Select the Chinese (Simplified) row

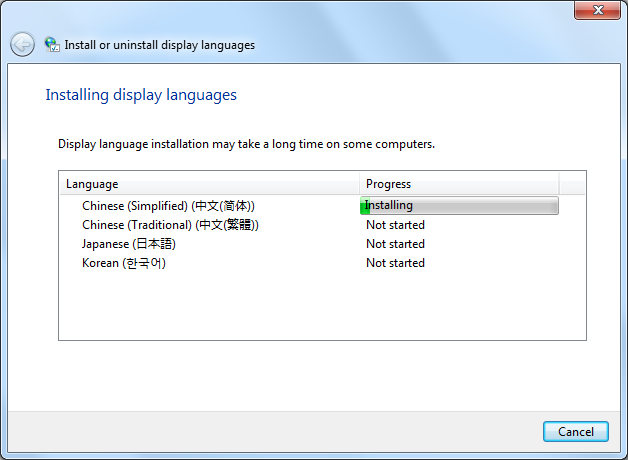point(322,205)
